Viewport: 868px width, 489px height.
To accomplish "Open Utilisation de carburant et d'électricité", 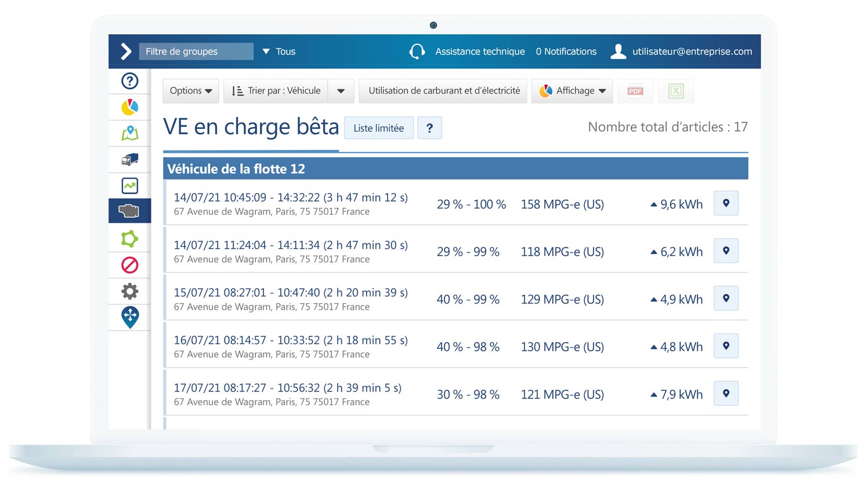I will point(443,91).
